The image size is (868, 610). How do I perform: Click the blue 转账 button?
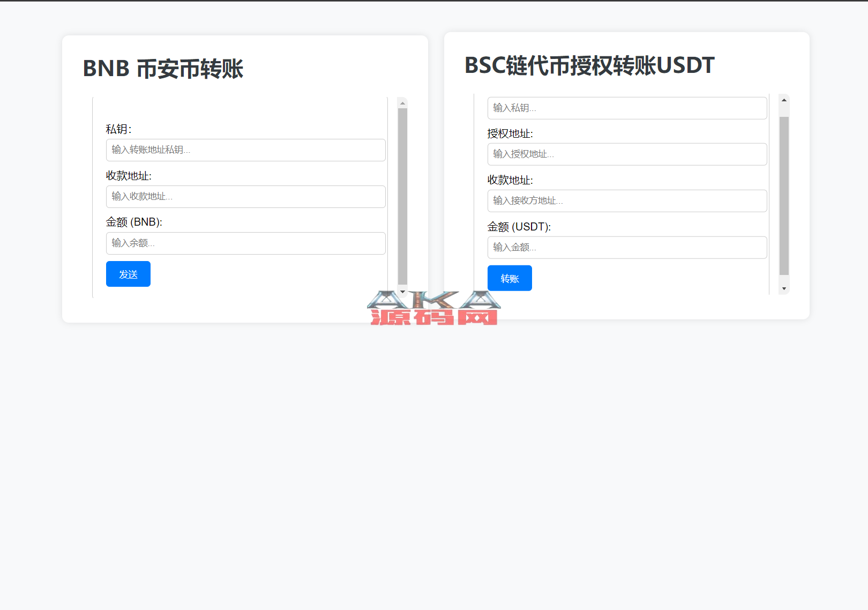tap(509, 278)
